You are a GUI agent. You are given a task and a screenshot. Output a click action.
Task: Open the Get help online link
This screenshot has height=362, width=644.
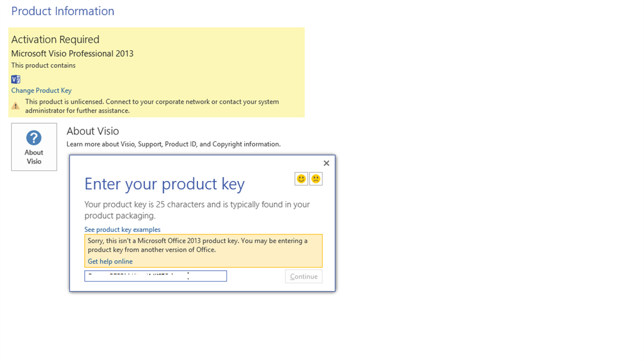[x=110, y=261]
